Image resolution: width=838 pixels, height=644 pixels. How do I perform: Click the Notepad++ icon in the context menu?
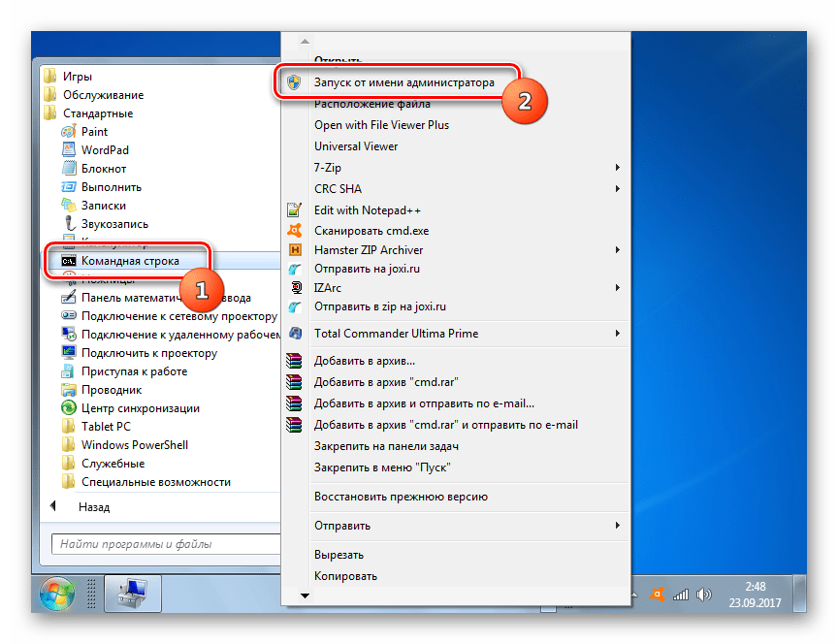[x=294, y=210]
